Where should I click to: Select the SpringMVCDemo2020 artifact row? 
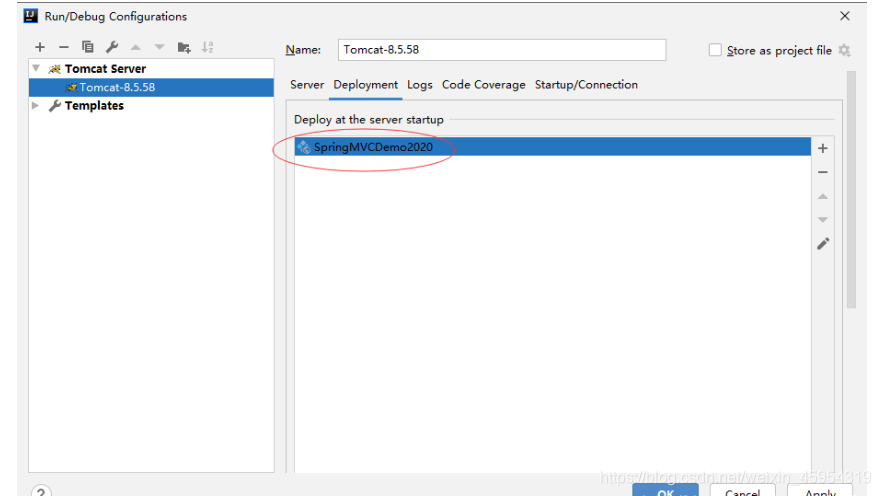552,147
